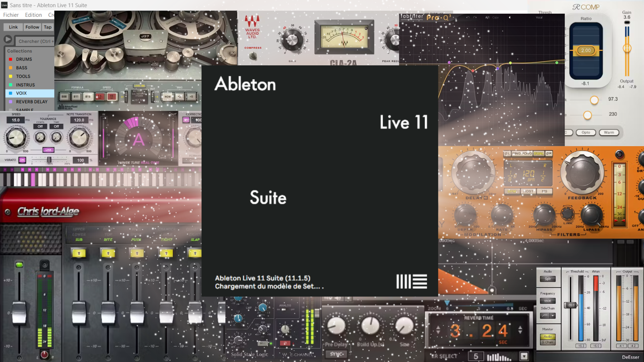Image resolution: width=644 pixels, height=362 pixels.
Task: Click the Ableton logo on splash screen
Action: click(x=412, y=282)
